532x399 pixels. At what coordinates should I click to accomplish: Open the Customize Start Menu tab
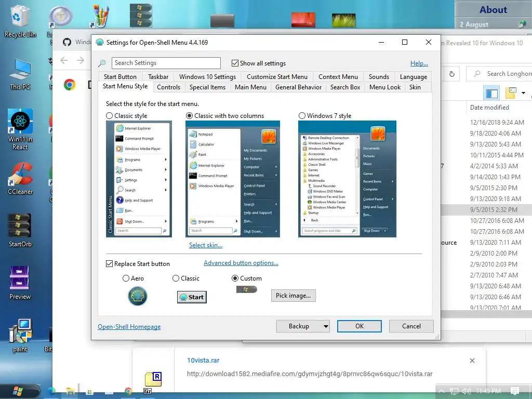(277, 77)
